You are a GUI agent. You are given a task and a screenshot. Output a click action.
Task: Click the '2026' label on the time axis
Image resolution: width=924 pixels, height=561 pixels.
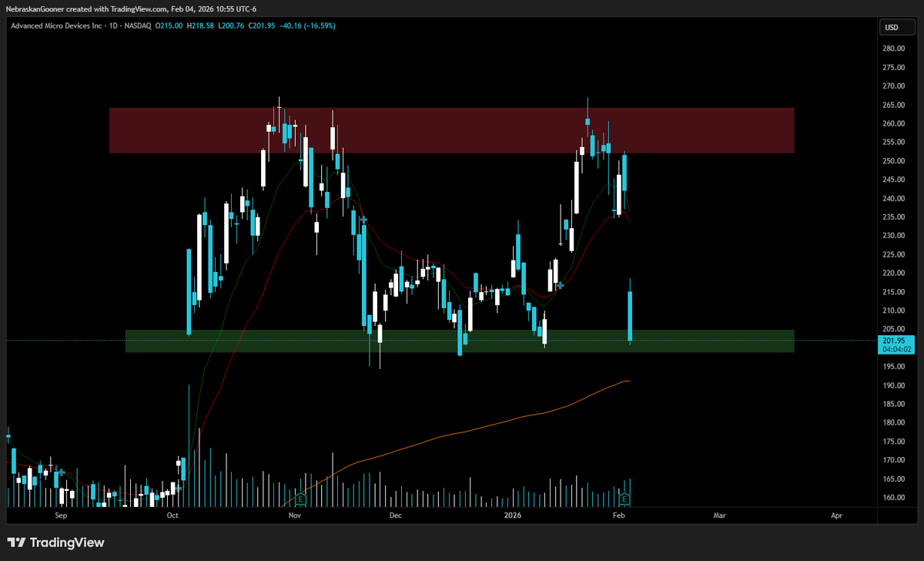point(512,514)
